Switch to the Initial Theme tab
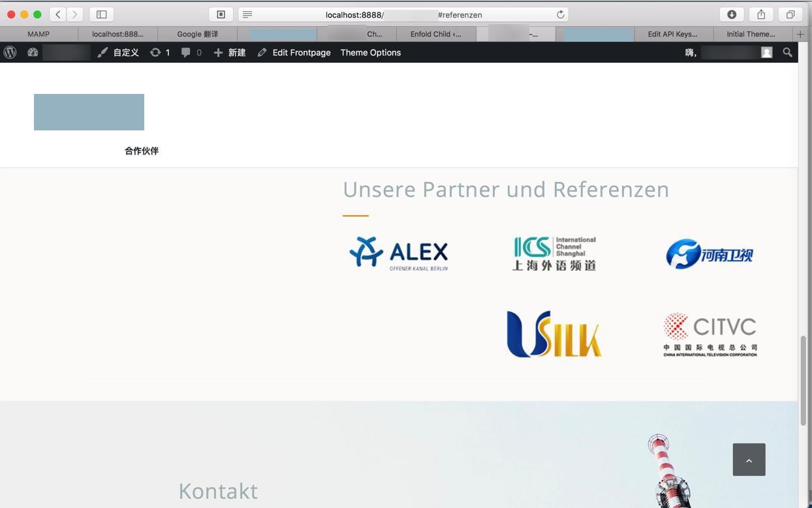 (751, 34)
